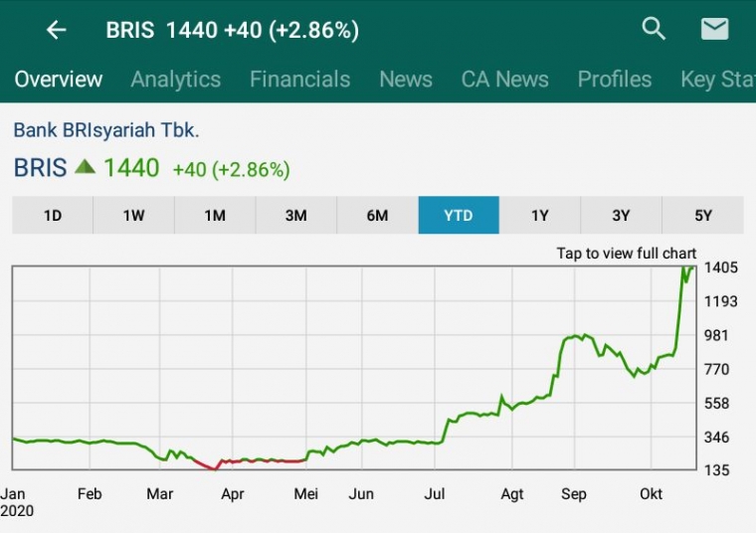Open the News tab

click(x=406, y=79)
